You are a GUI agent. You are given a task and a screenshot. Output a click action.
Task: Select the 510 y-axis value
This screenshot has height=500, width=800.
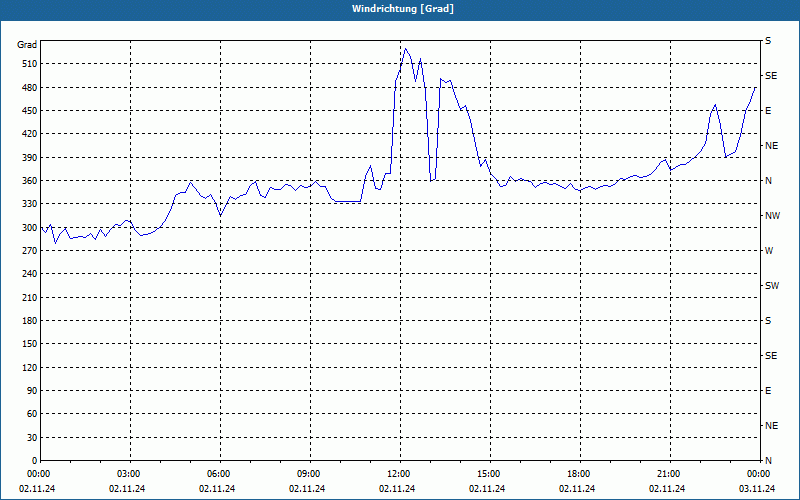[30, 64]
